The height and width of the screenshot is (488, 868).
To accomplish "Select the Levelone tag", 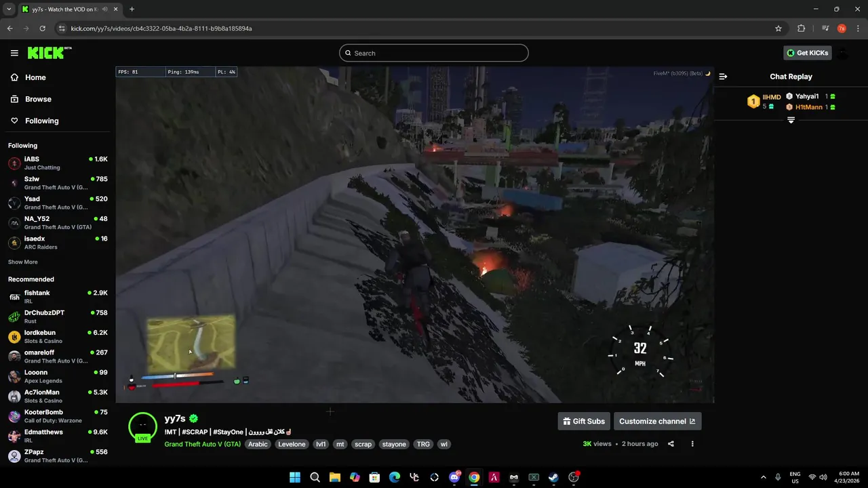I will tap(292, 444).
